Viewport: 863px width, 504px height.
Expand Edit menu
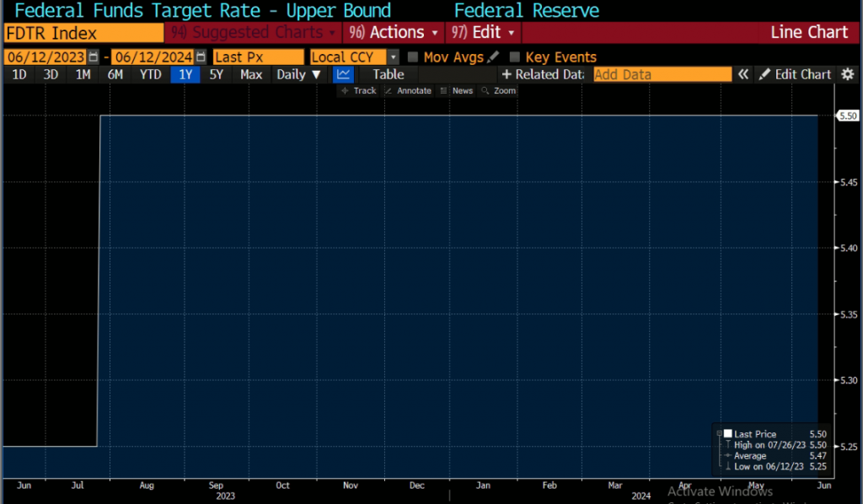coord(483,33)
